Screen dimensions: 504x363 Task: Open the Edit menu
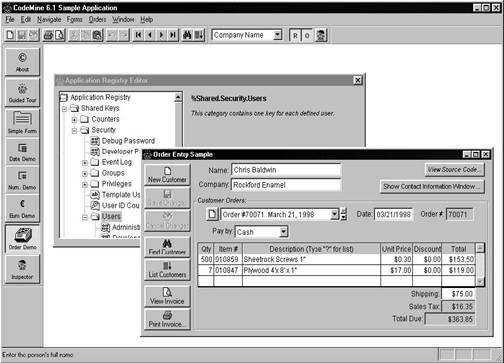(26, 20)
